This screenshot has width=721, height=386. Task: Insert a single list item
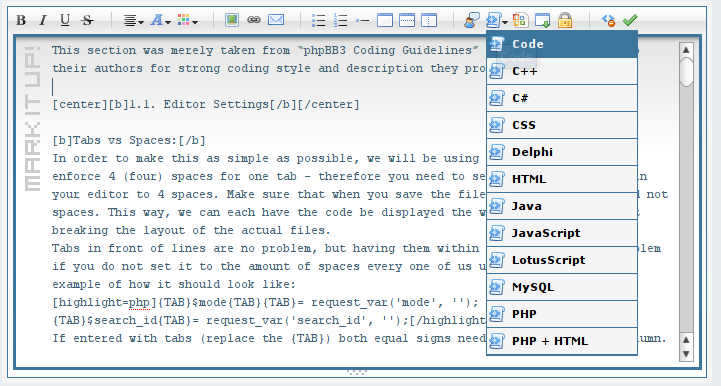click(362, 20)
